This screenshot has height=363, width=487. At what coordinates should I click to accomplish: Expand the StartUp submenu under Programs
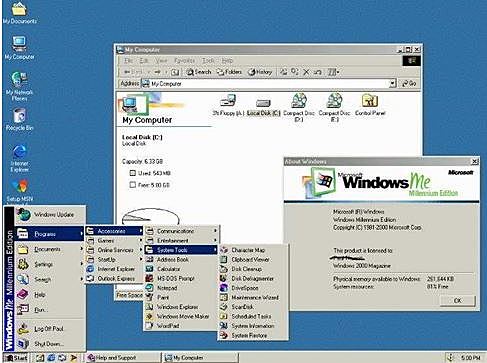tap(114, 259)
